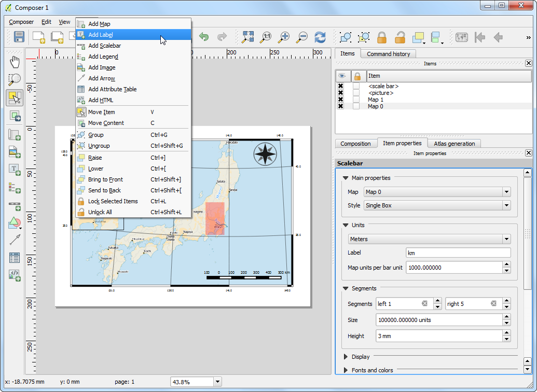Open the Style dropdown showing Single Box
This screenshot has width=537, height=392.
(437, 205)
